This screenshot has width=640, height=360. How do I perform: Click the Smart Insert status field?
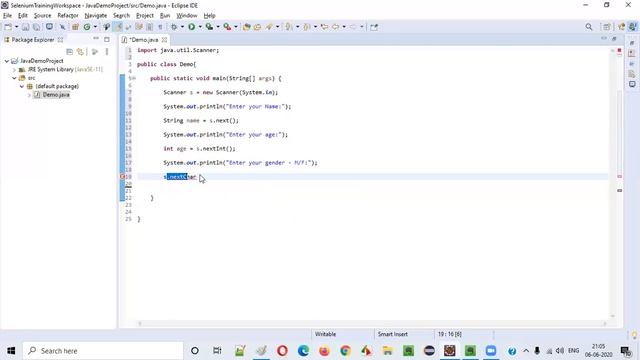(x=393, y=334)
